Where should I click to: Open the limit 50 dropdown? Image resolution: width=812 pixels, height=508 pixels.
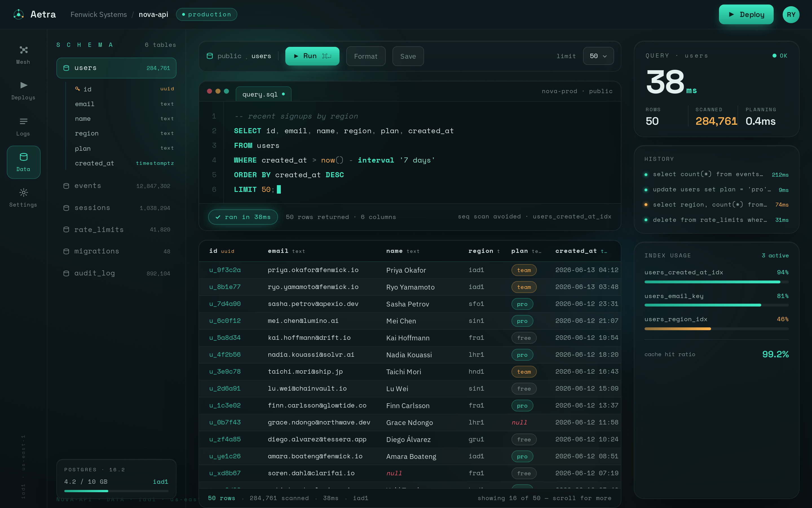pyautogui.click(x=598, y=56)
